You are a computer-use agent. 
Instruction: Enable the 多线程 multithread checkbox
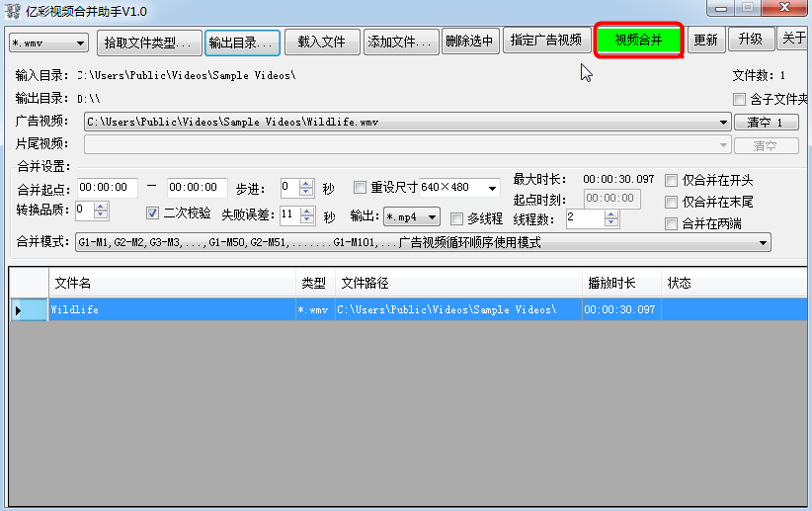click(x=456, y=218)
